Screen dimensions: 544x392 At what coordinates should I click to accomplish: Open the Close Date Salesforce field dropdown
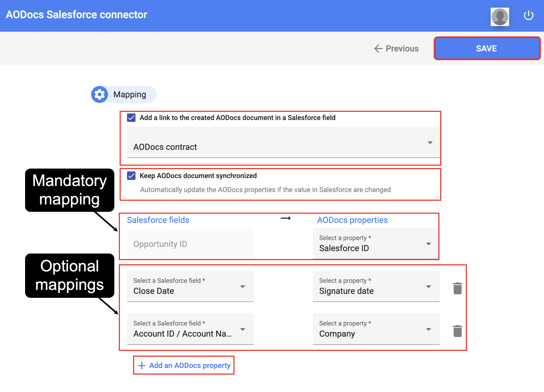[190, 286]
